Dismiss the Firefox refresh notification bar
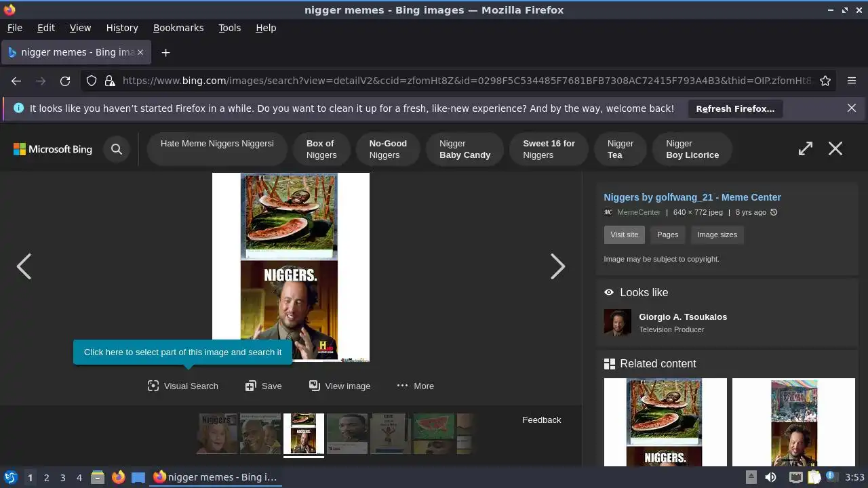The width and height of the screenshot is (868, 488). (x=852, y=108)
